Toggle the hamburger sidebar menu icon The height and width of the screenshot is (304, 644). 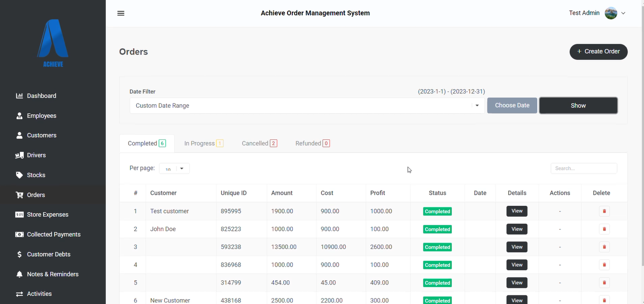(x=121, y=13)
